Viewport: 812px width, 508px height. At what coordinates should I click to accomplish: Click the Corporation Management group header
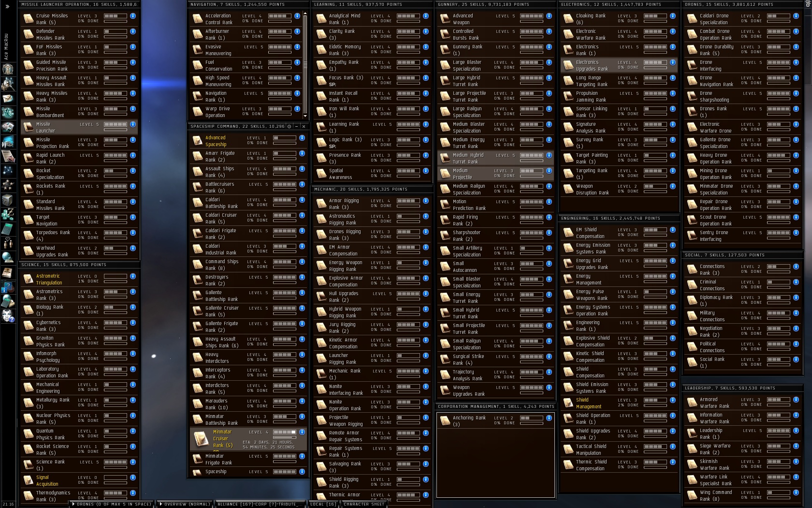point(495,406)
